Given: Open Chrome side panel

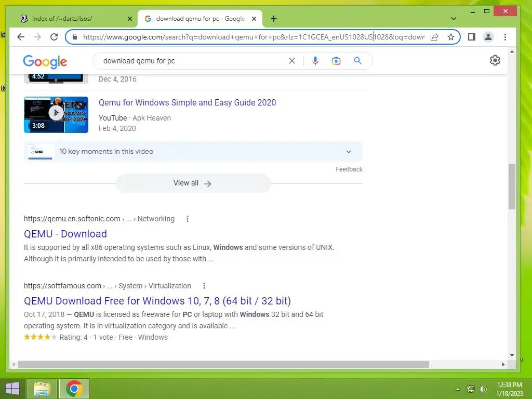Looking at the screenshot, I should 472,37.
